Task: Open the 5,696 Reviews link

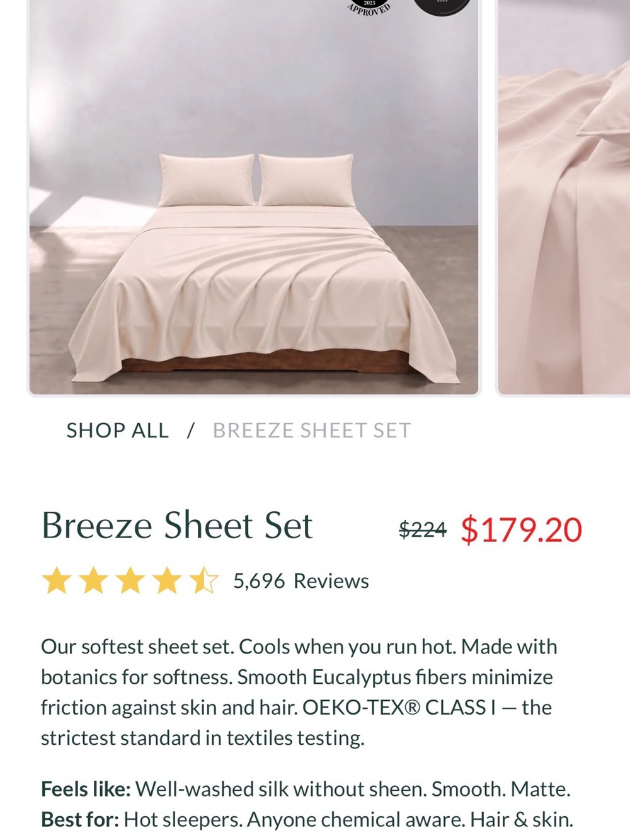Action: [301, 581]
